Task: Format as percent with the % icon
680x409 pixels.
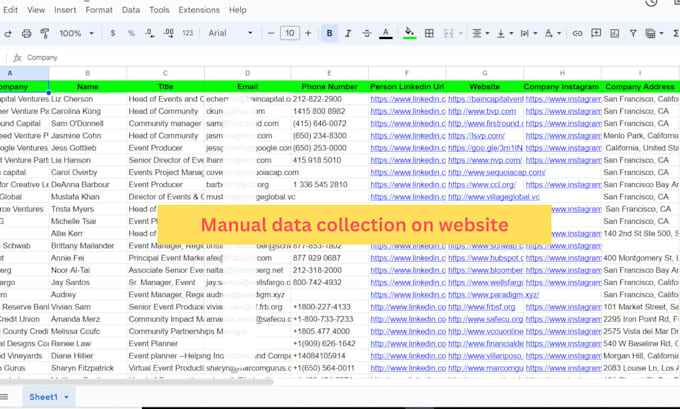Action: 131,33
